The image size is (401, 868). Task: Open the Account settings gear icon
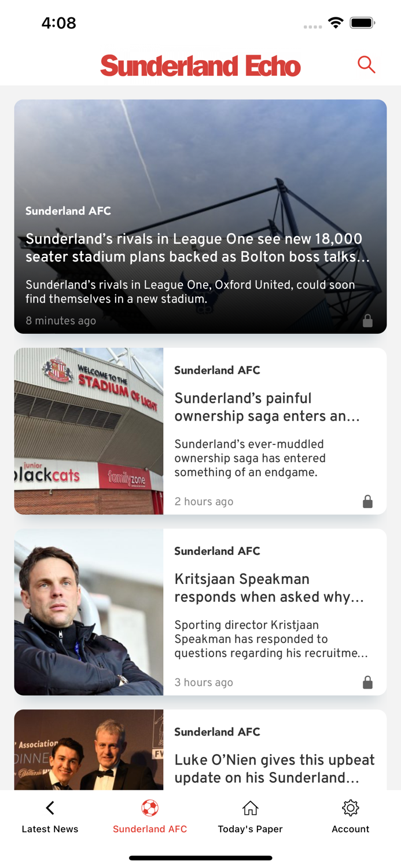(x=350, y=807)
